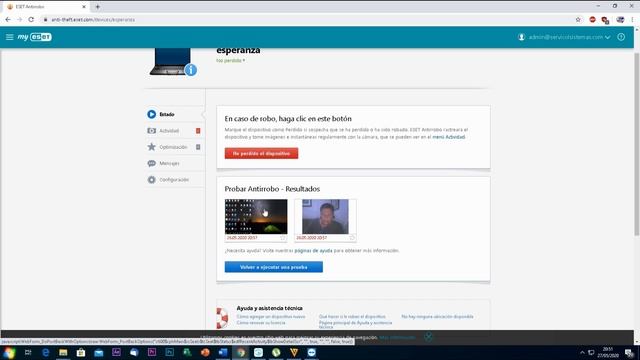Screen dimensions: 640x360
Task: Click the browser back arrow
Action: (8, 20)
